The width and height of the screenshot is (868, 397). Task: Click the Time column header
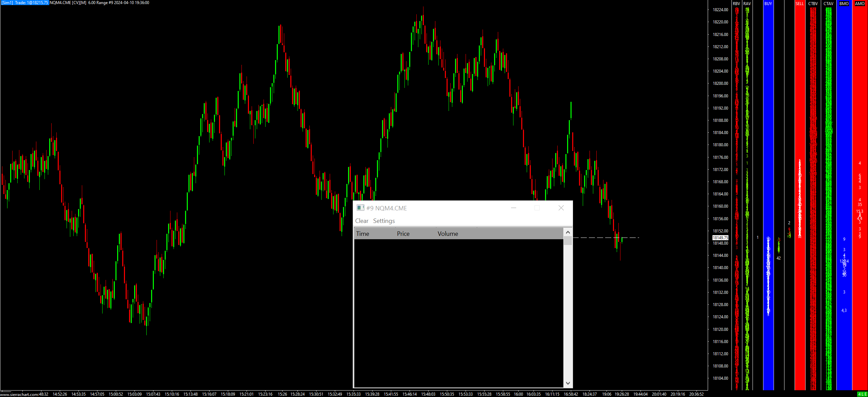(363, 233)
